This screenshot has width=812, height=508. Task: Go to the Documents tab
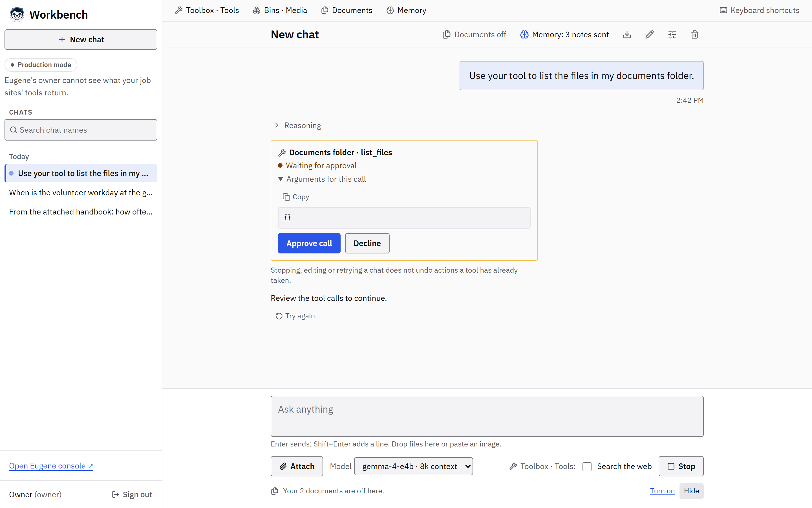[x=347, y=10]
